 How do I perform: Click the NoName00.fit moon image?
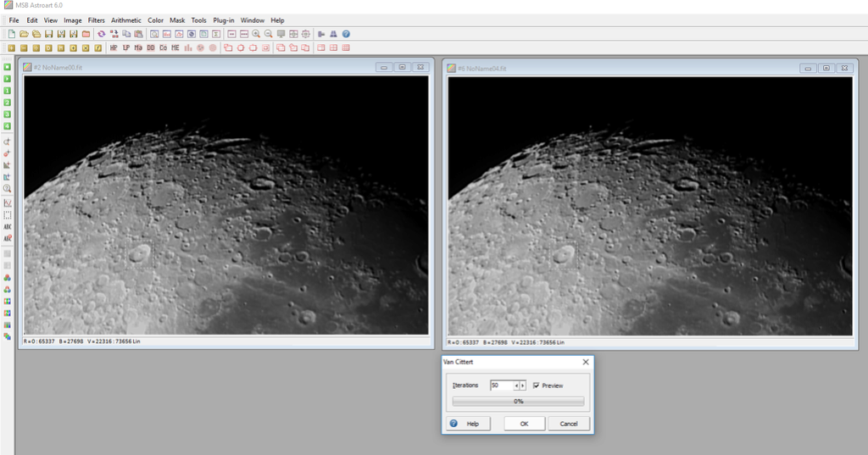(225, 205)
